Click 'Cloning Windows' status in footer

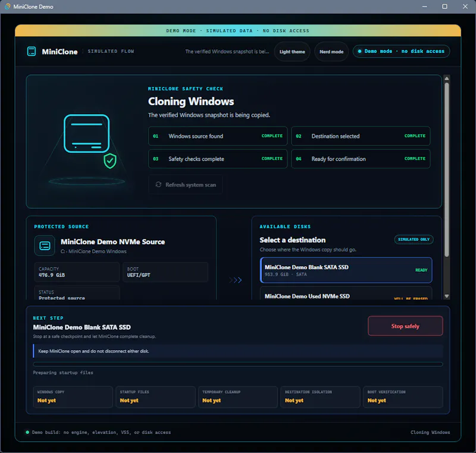(x=430, y=432)
